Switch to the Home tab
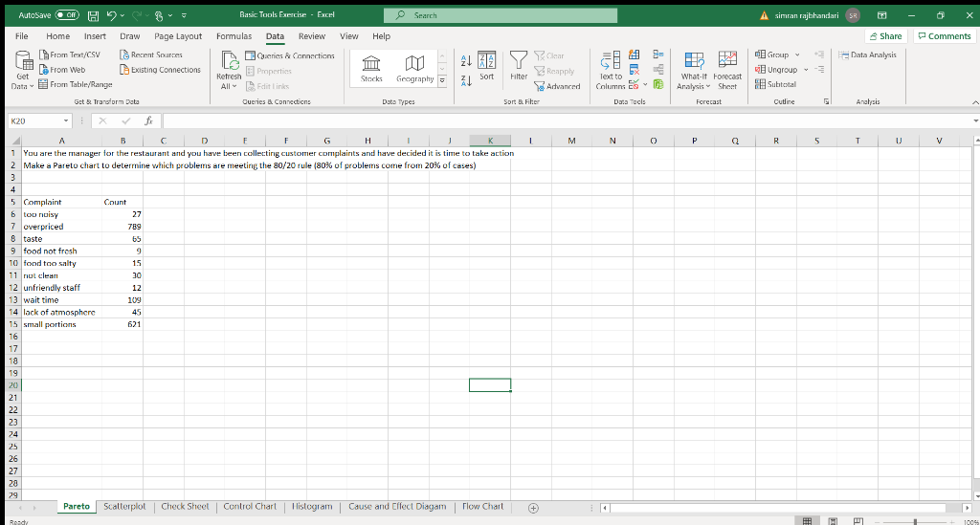This screenshot has height=525, width=980. pos(57,36)
